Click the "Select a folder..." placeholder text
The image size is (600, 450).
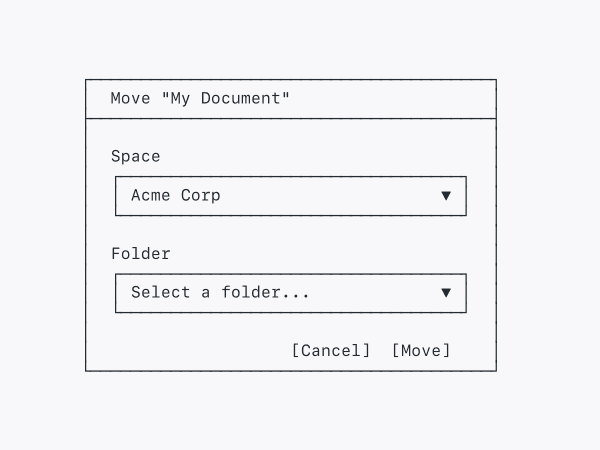[220, 293]
